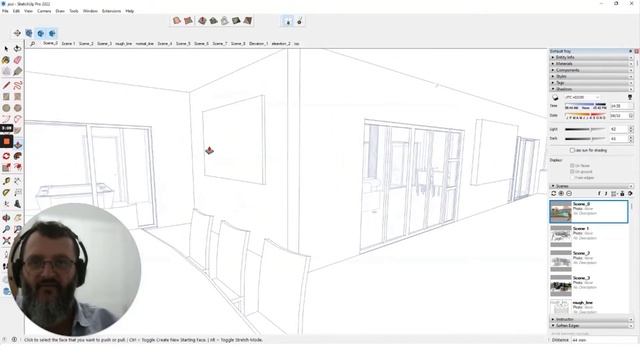
Task: Pick the Follow Me tool
Action: (18, 156)
